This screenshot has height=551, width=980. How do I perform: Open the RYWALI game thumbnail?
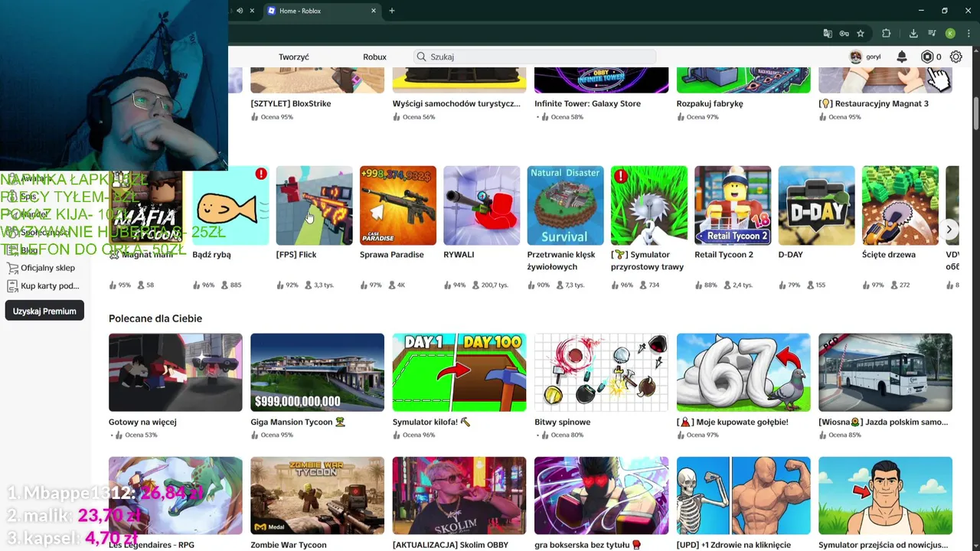482,205
